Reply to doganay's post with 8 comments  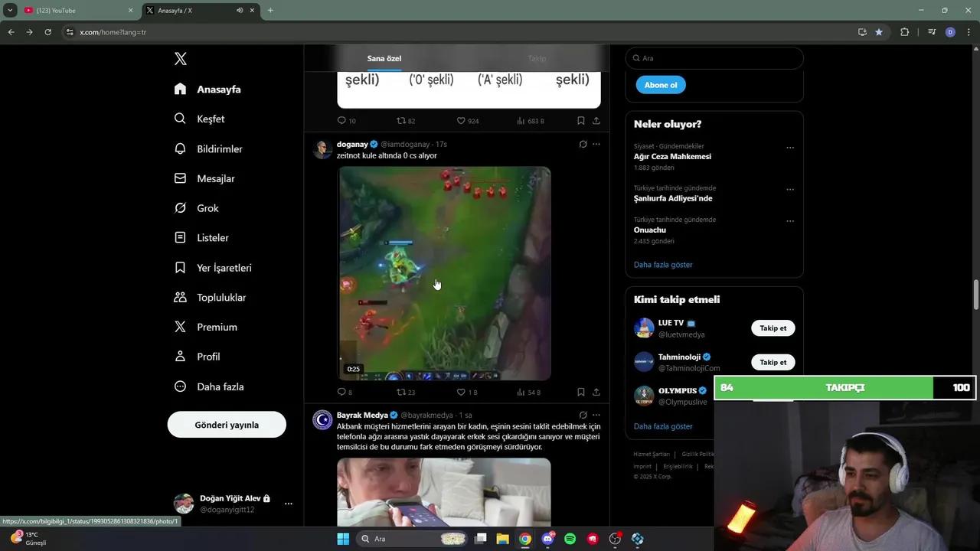(345, 393)
